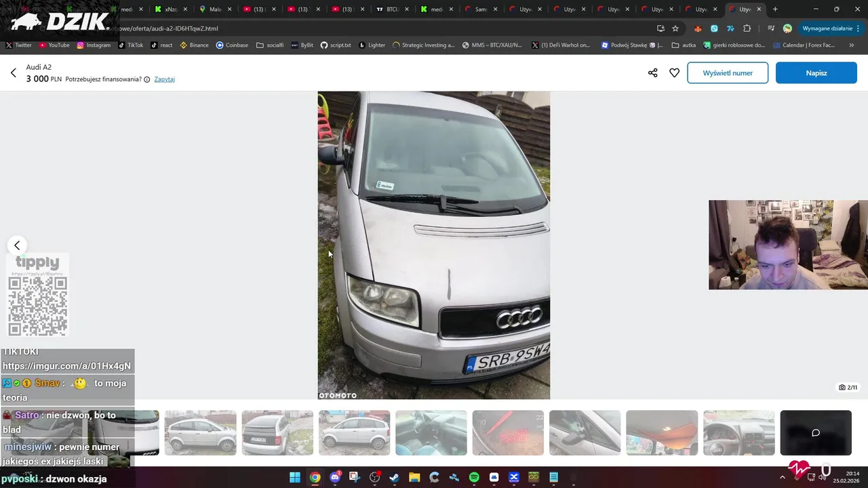Open Spotify from the taskbar
Screen dimensions: 868x488
474,477
